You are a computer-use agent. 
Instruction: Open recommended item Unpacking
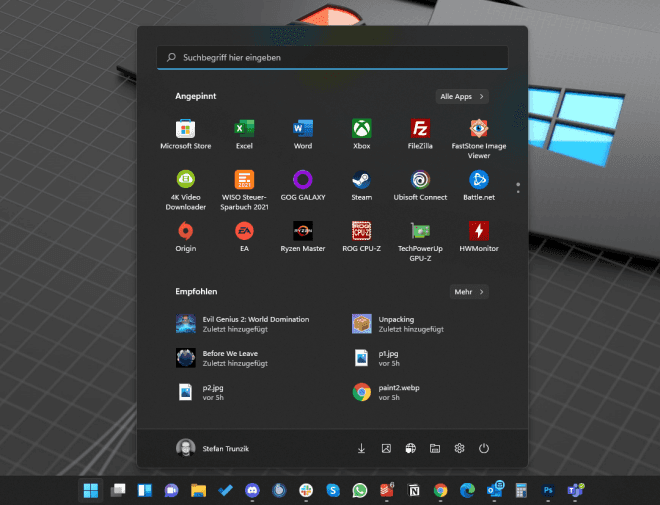pyautogui.click(x=398, y=324)
